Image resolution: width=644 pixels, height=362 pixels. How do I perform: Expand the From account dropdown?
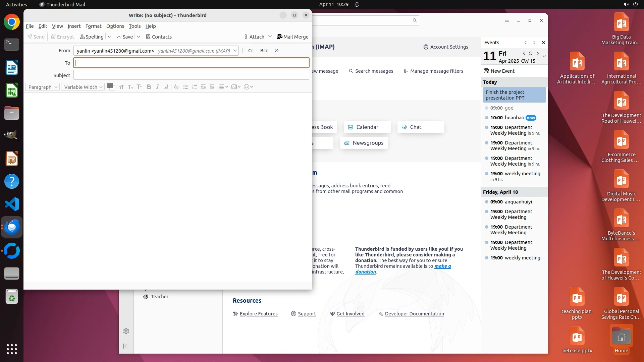pos(235,51)
